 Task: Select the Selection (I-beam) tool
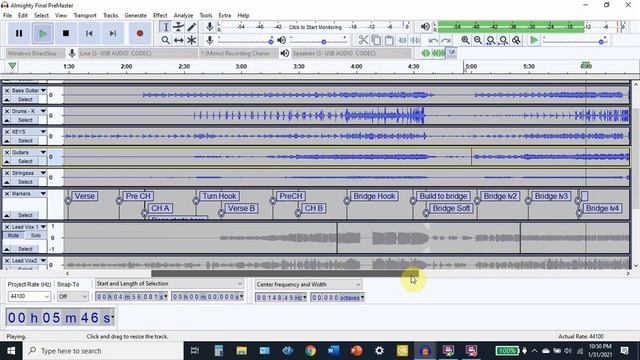[165, 27]
